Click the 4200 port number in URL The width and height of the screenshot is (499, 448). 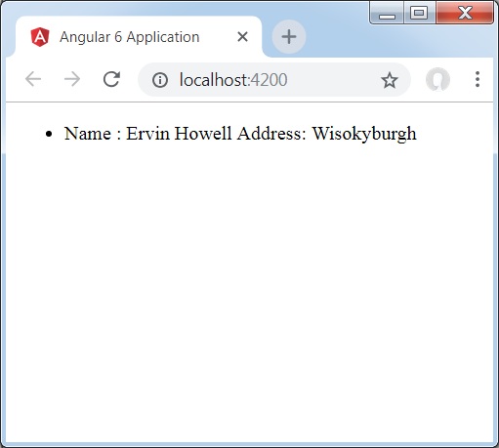(270, 80)
